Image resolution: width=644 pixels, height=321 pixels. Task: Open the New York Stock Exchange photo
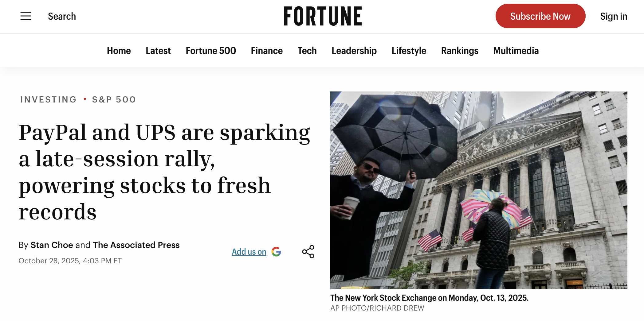pyautogui.click(x=478, y=190)
